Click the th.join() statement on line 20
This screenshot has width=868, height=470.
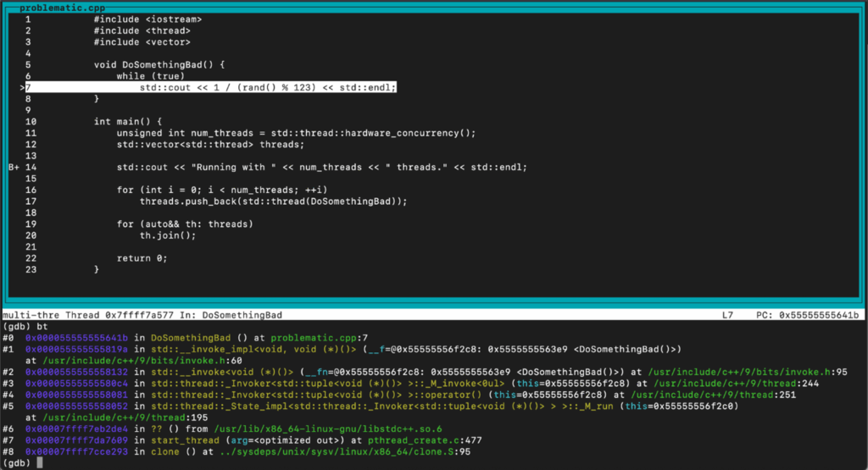(168, 235)
